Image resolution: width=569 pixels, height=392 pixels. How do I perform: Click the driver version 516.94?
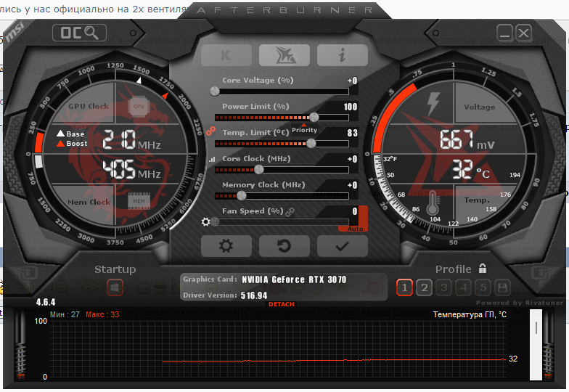point(254,295)
